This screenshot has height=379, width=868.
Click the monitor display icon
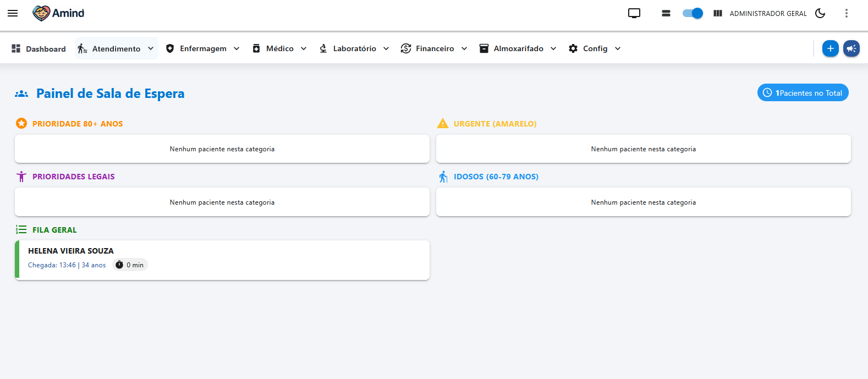click(634, 13)
